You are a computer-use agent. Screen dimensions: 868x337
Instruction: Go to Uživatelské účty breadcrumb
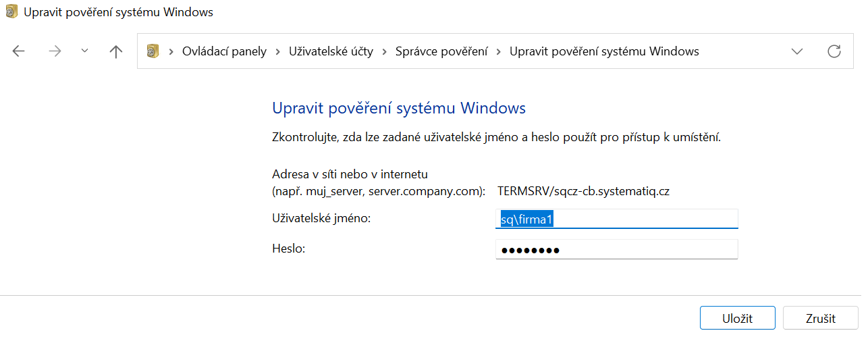(331, 51)
